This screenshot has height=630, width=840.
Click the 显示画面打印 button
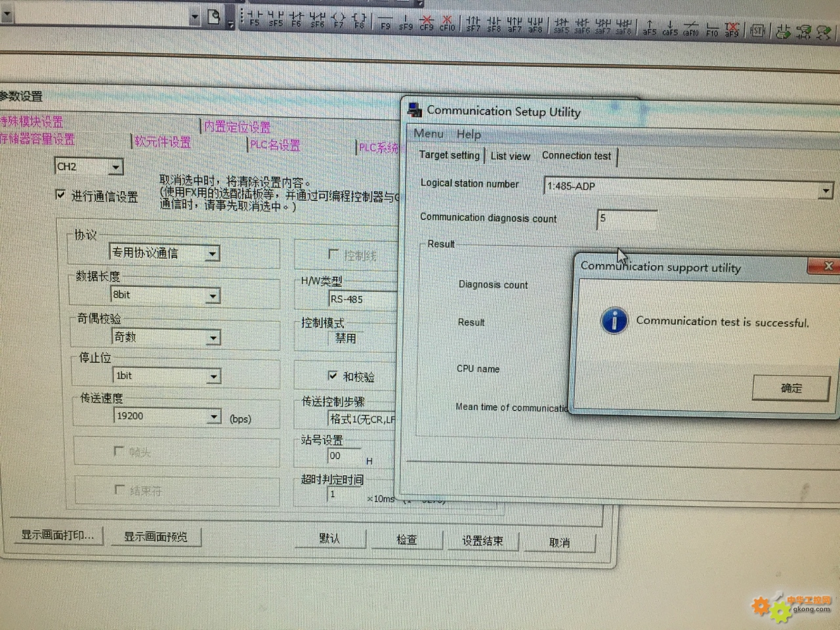coord(58,535)
